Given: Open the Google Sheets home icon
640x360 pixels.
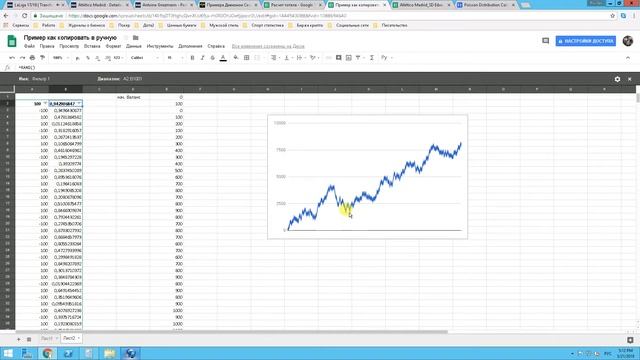Looking at the screenshot, I should click(12, 41).
